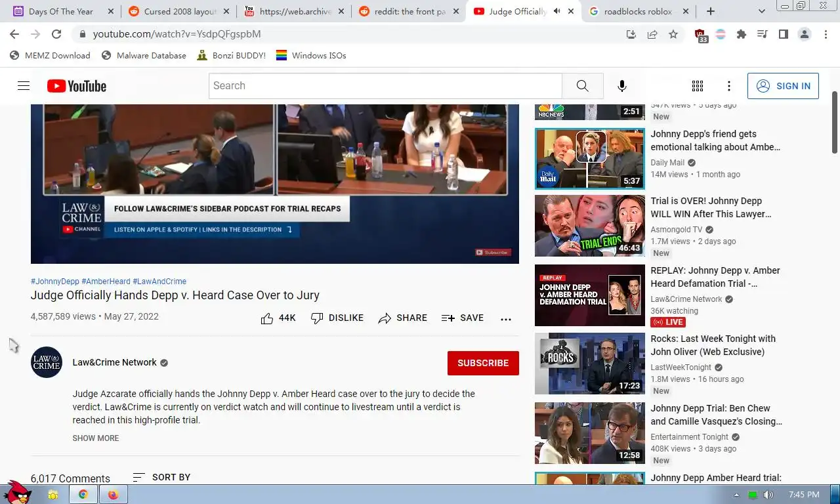Viewport: 840px width, 504px height.
Task: Expand description with SHOW MORE
Action: click(x=96, y=438)
